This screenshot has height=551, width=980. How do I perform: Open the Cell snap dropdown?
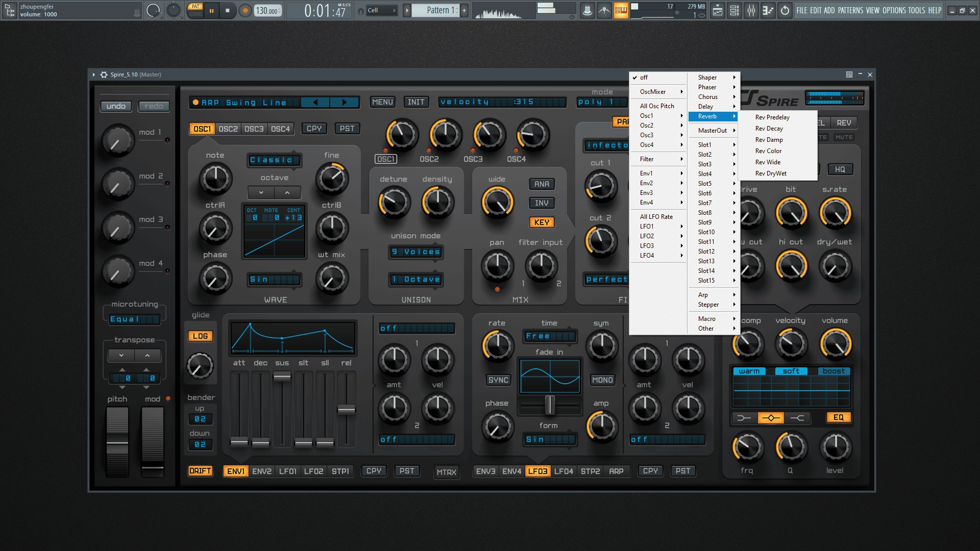pos(382,10)
